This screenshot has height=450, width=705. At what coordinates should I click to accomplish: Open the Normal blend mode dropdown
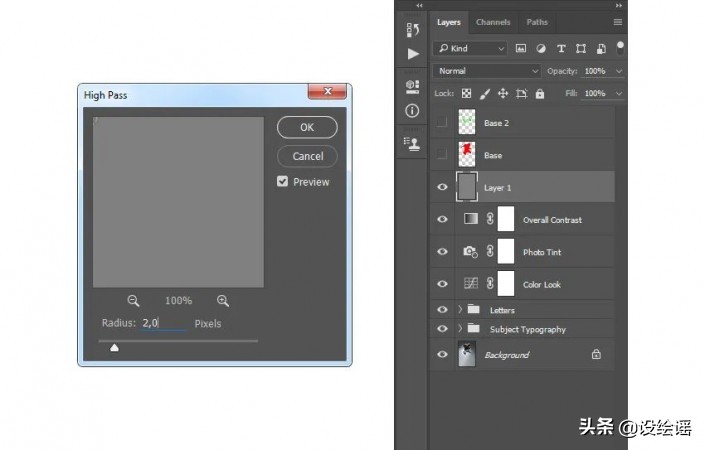pos(487,71)
